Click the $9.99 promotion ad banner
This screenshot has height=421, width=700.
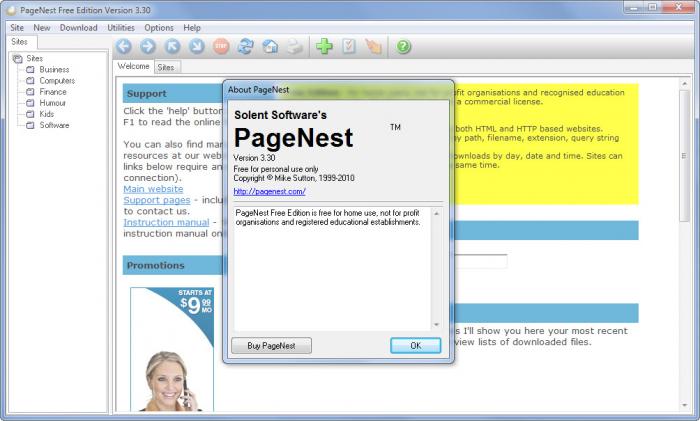172,349
